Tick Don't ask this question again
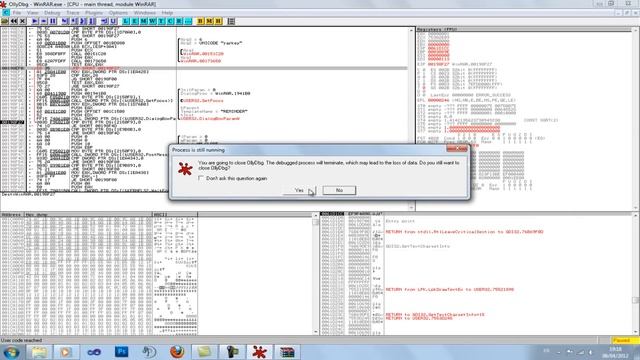The width and height of the screenshot is (640, 360). [x=201, y=178]
